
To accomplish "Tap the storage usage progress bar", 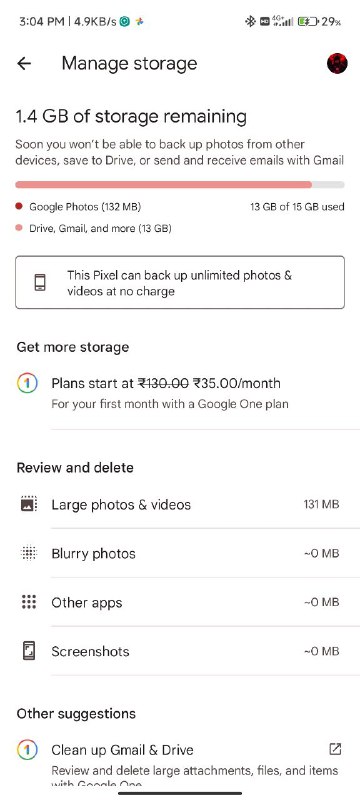I will [x=180, y=185].
